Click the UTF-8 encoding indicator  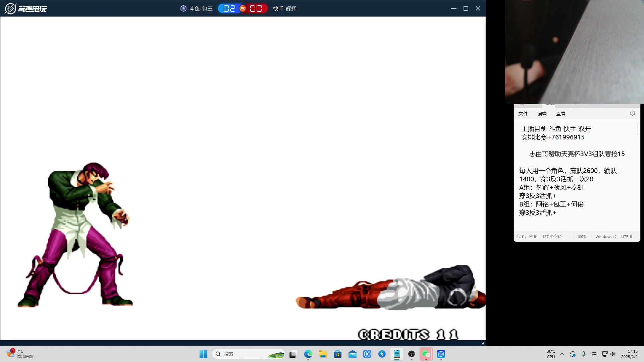point(627,237)
